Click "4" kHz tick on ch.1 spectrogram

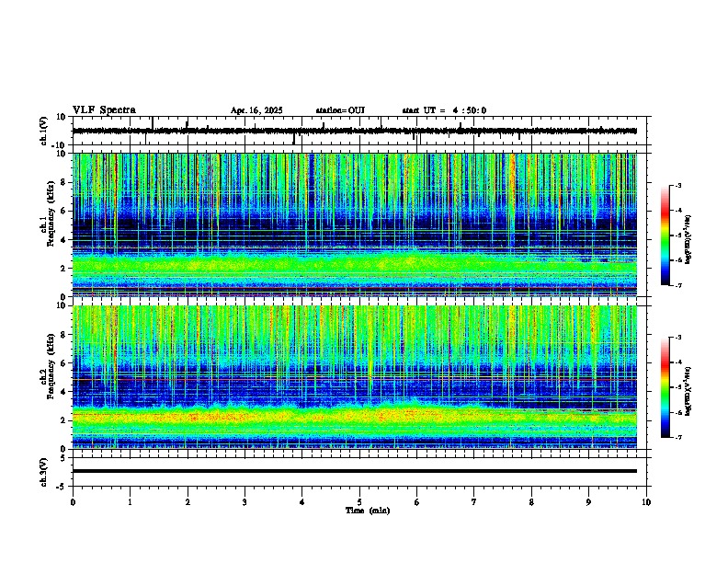[x=64, y=240]
